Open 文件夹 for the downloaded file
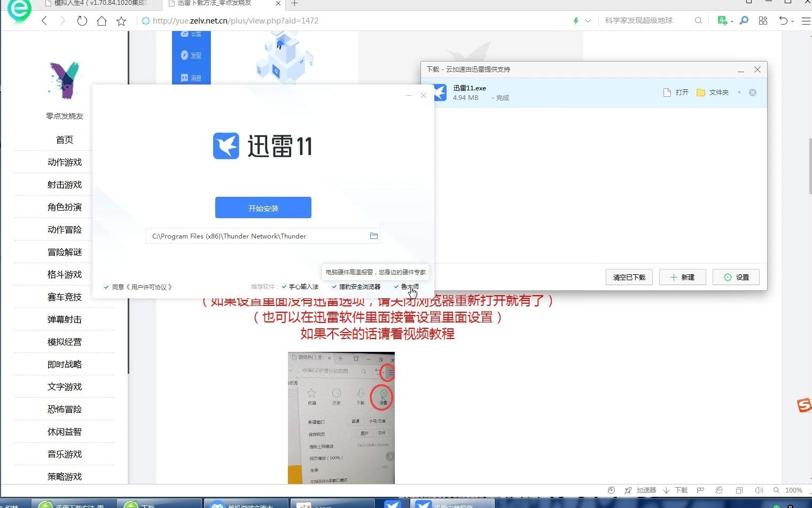812x508 pixels. tap(713, 93)
